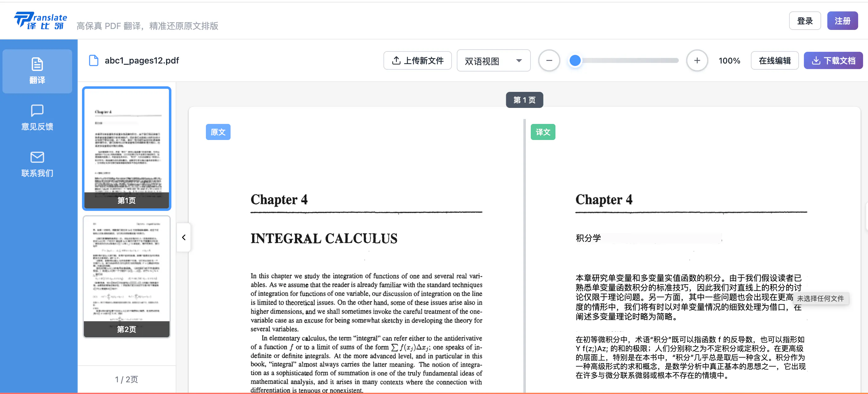Image resolution: width=868 pixels, height=394 pixels.
Task: Zoom out with the minus button
Action: click(549, 61)
